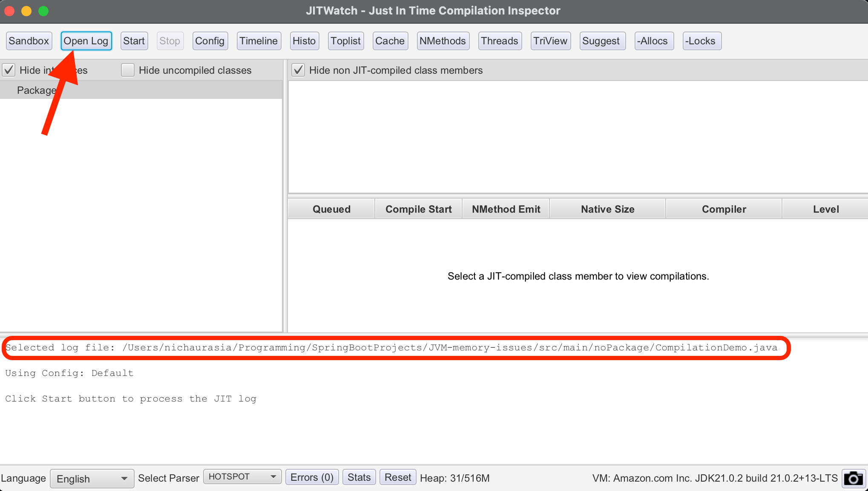Sort by the NMethod Emit column

[506, 209]
